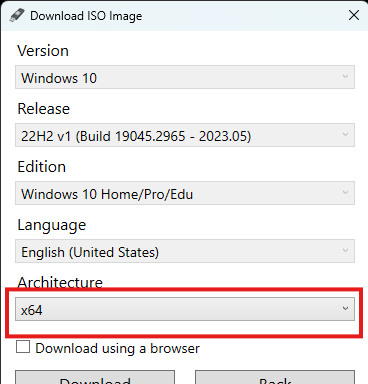Open the Edition dropdown Windows 10 Home/Pro/Edu

185,193
